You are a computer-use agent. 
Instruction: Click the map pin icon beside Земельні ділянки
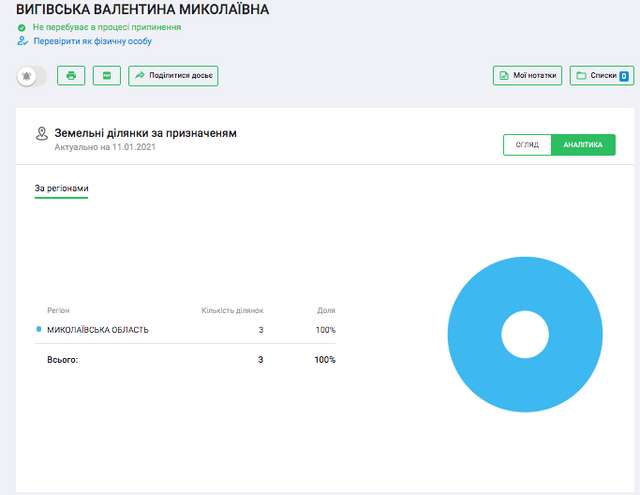tap(42, 134)
